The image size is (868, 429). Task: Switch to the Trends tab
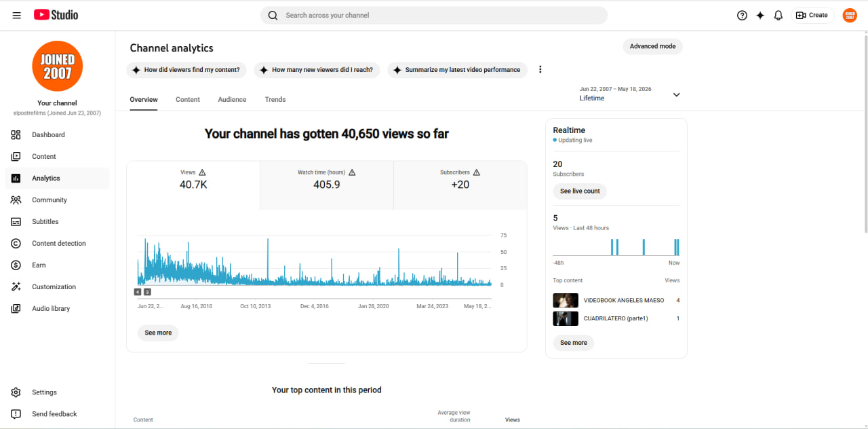pos(275,99)
